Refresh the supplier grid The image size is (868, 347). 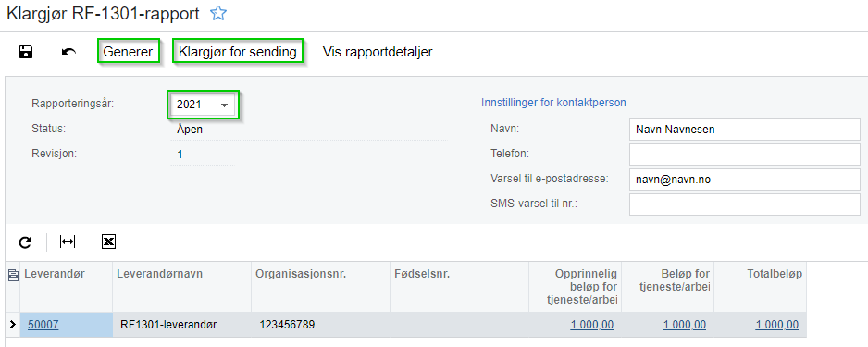[25, 242]
